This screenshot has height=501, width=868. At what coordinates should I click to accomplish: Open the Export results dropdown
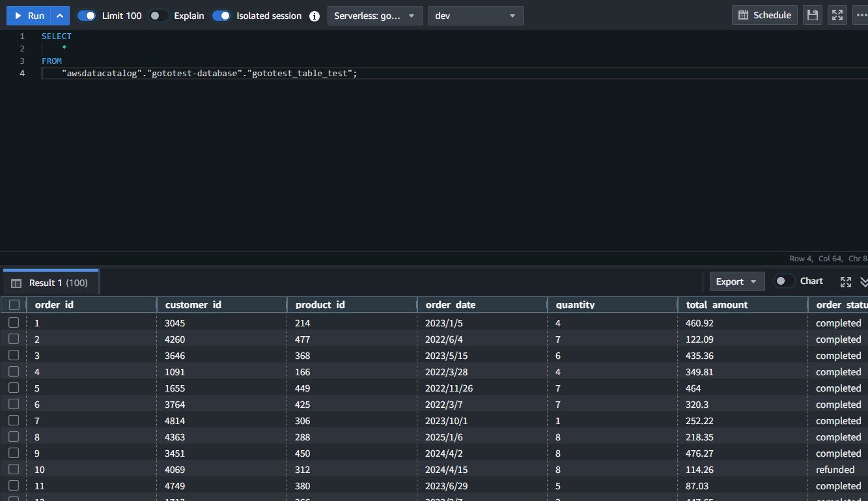[x=736, y=281]
